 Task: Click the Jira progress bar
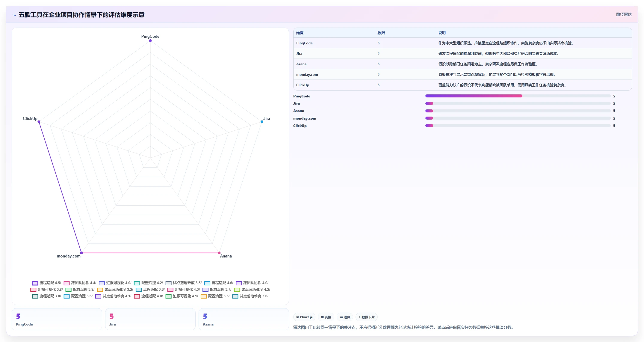(518, 103)
